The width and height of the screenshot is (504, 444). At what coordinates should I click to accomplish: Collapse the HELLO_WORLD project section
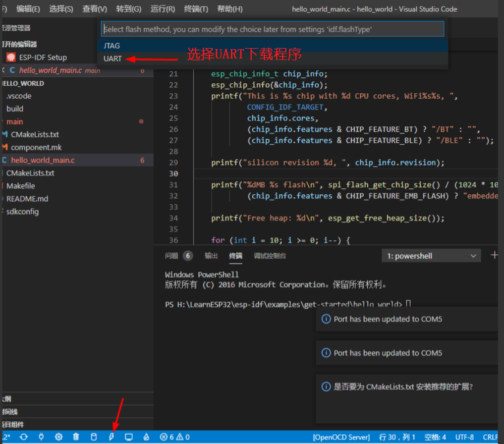coord(77,83)
